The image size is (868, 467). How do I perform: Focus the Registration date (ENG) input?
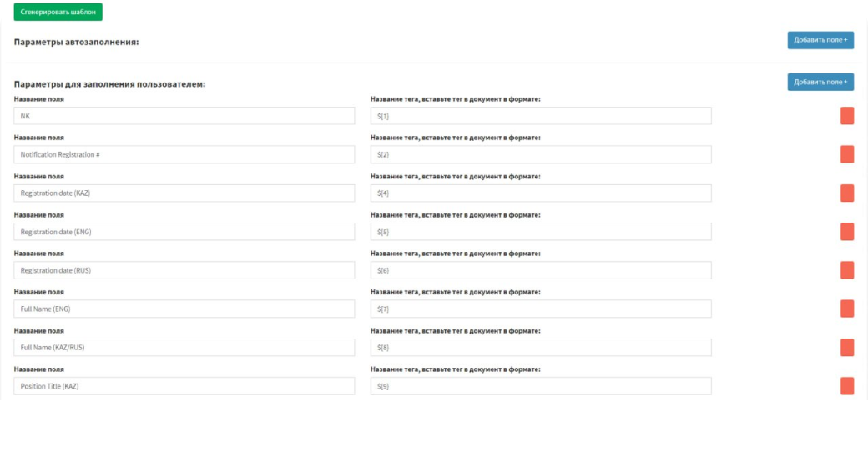click(184, 231)
